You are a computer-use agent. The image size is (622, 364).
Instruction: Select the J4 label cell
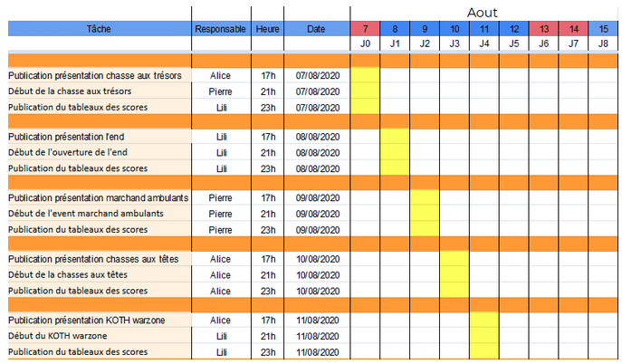[483, 43]
